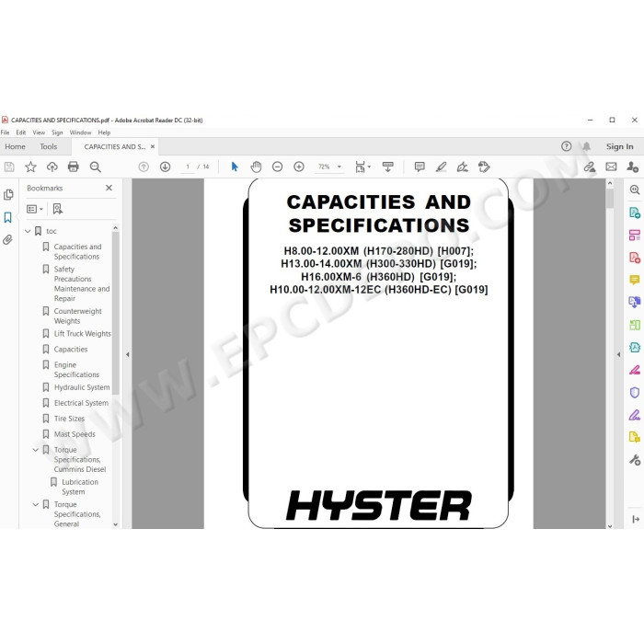Activate the hand pan tool
The height and width of the screenshot is (644, 644).
256,167
